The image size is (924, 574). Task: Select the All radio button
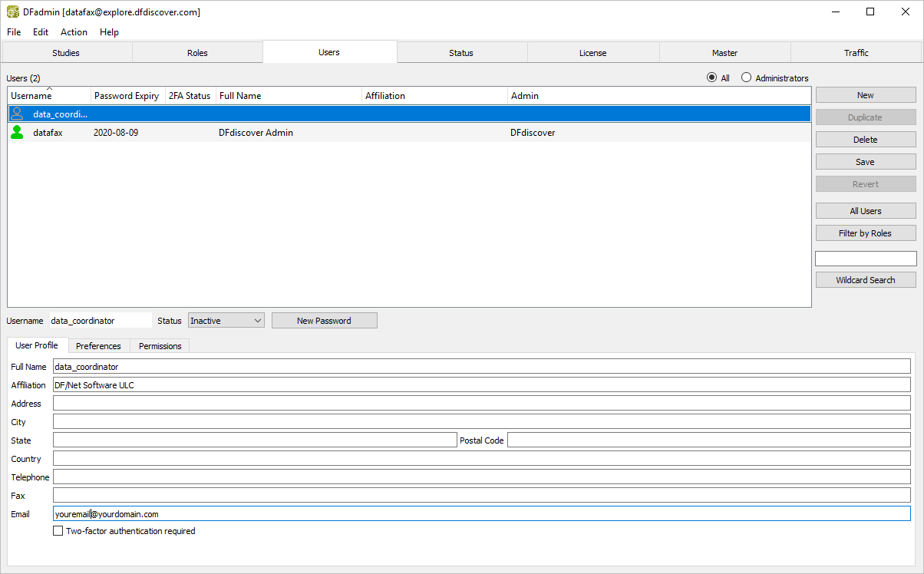click(x=711, y=78)
